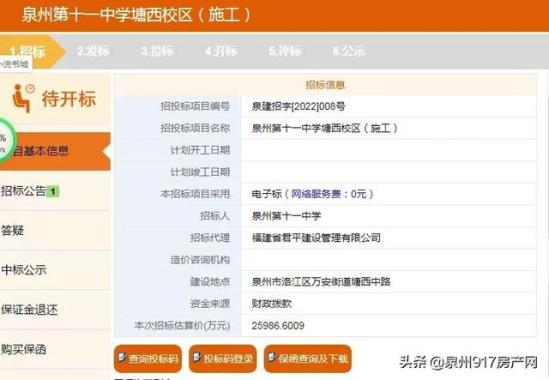Click the 造价咨询机构 row label

click(x=200, y=260)
